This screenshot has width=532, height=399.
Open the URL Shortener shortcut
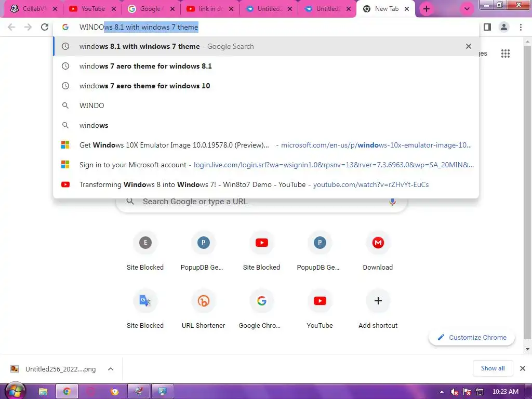[204, 309]
